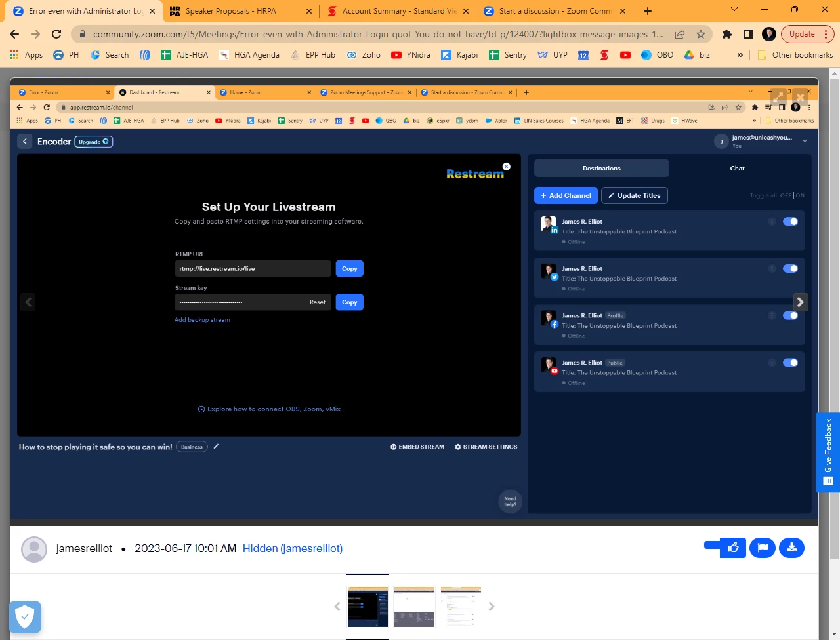
Task: Click the blue shield badge icon
Action: pos(25,616)
